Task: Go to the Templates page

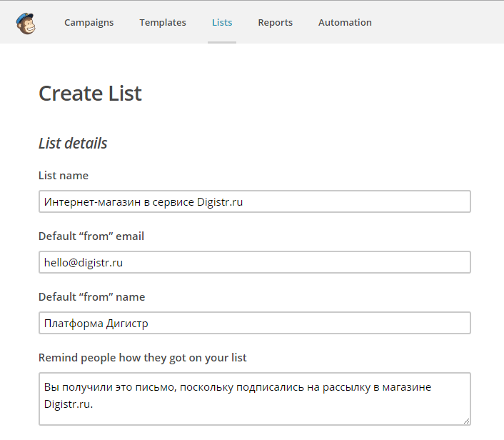Action: 163,23
